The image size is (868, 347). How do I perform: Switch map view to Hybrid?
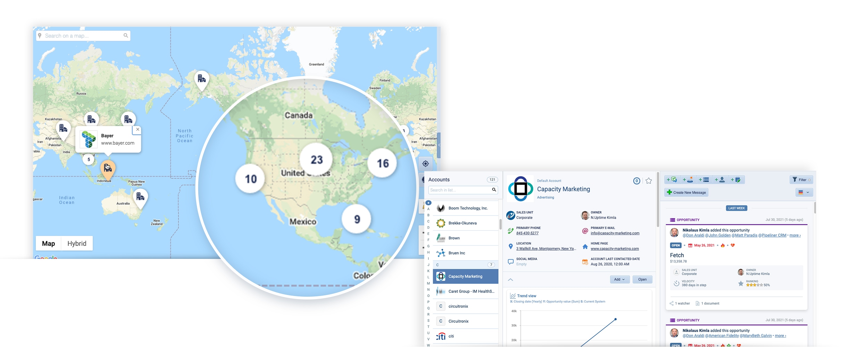point(76,243)
